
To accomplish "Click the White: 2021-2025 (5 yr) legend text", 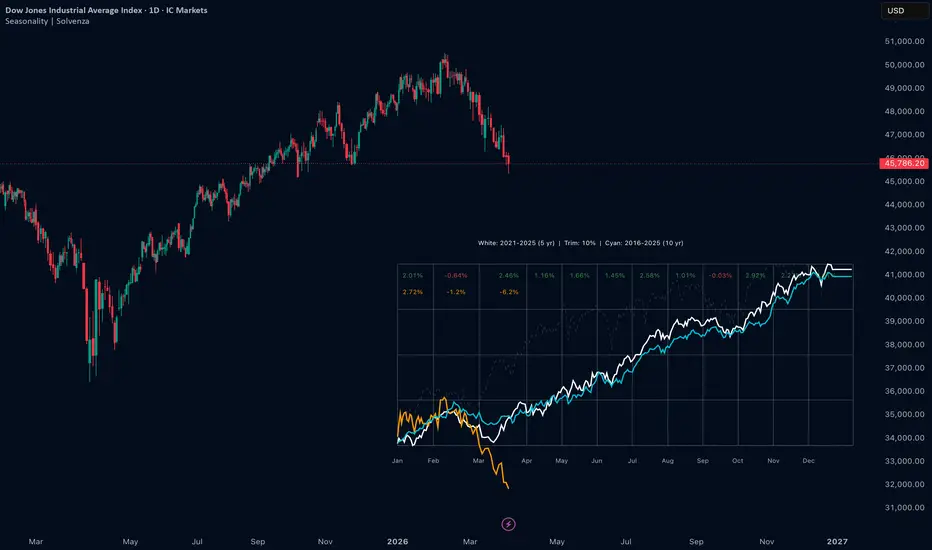I will pos(516,243).
